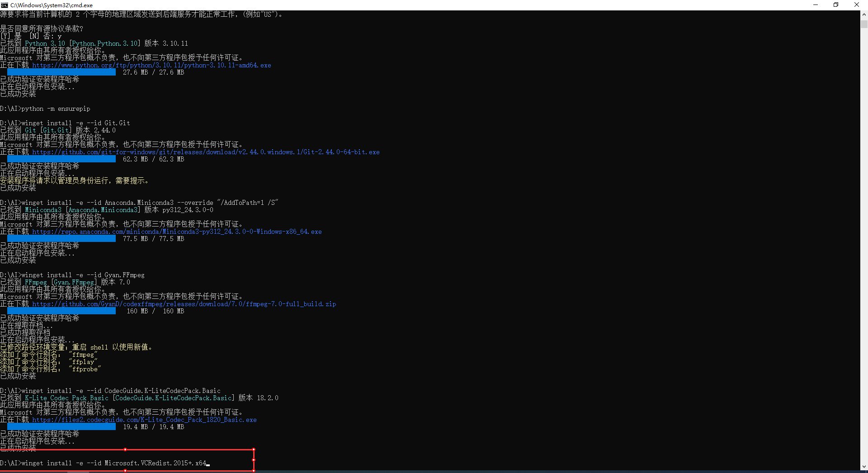868x473 pixels.
Task: Click the 'K-Lite Codec Pack Basic' package name
Action: 66,398
